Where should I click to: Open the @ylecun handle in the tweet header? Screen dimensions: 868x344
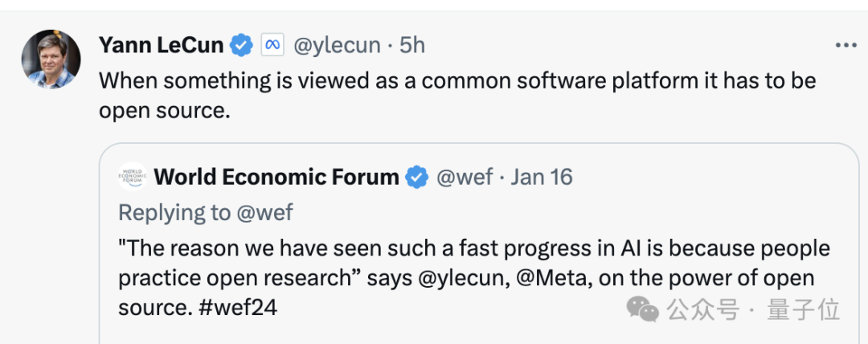click(337, 45)
